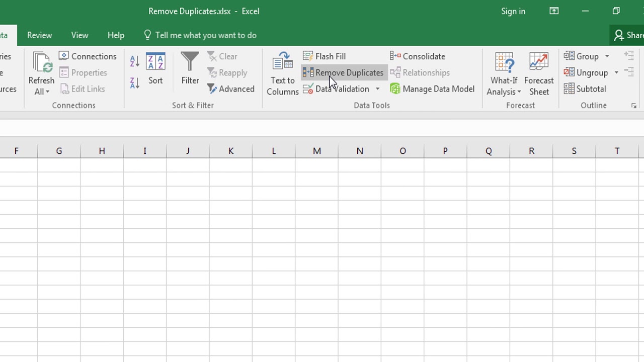Open Ribbon Display Options
Image resolution: width=644 pixels, height=362 pixels.
(554, 11)
